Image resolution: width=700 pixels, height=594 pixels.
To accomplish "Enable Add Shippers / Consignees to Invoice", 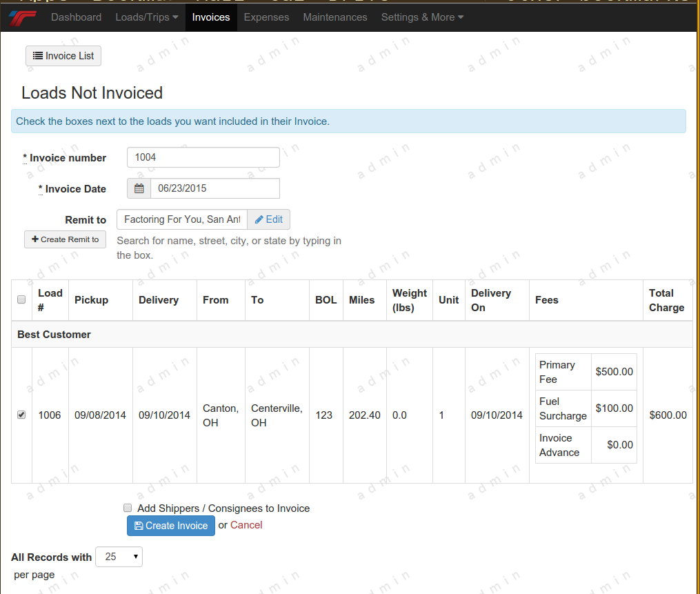I will coord(128,508).
